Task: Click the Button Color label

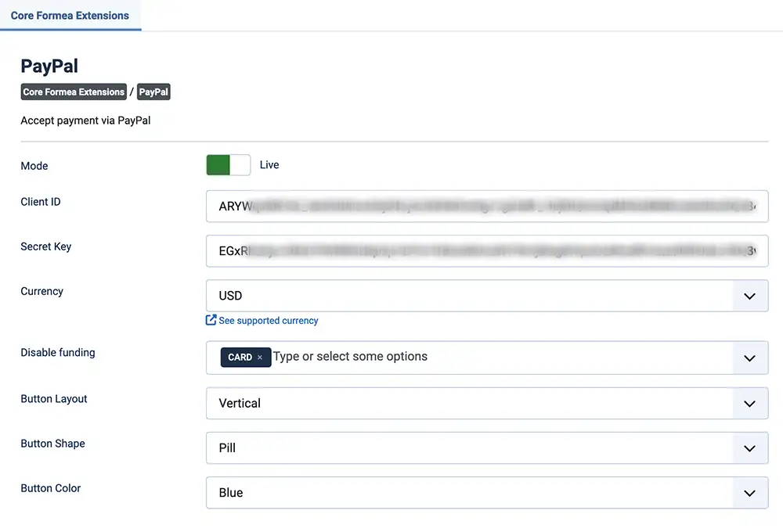Action: point(50,488)
